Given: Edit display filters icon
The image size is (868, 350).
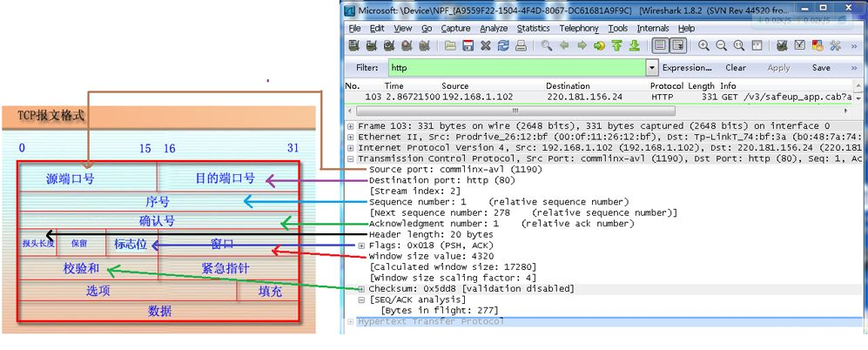Looking at the screenshot, I should coord(799,46).
